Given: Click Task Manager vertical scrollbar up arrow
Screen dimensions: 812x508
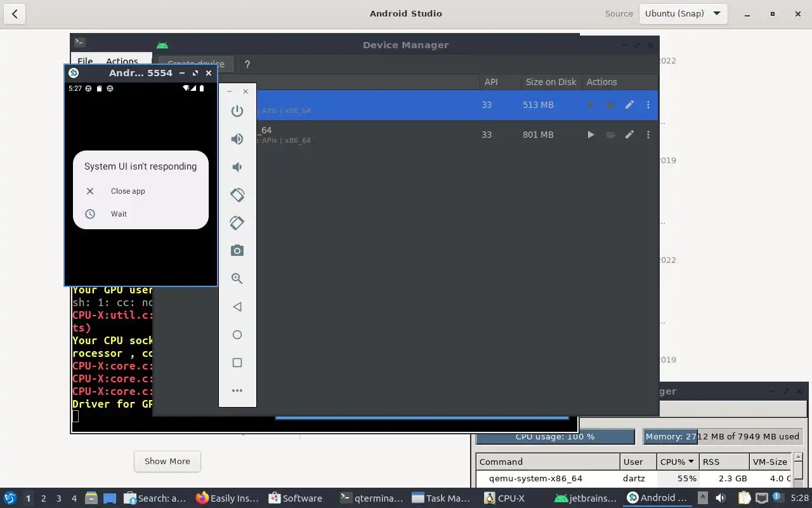Looking at the screenshot, I should click(x=799, y=457).
